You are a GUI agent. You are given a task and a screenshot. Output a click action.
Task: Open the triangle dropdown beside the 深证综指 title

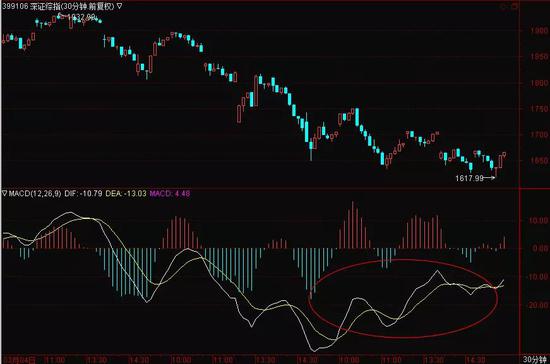click(x=119, y=6)
